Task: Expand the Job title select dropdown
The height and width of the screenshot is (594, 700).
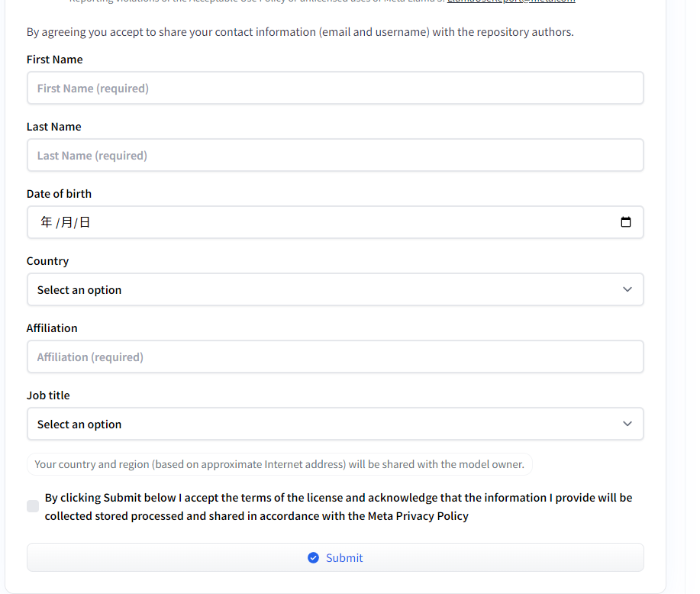Action: (335, 424)
